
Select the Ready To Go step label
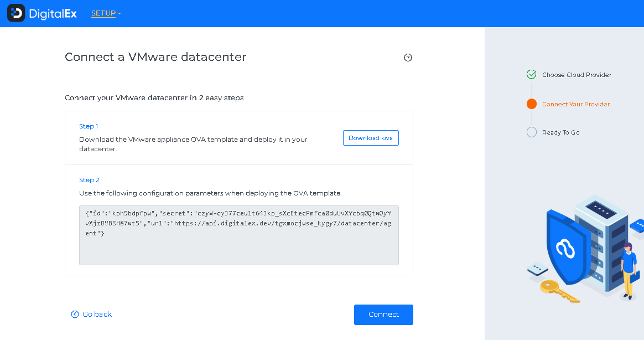point(560,132)
